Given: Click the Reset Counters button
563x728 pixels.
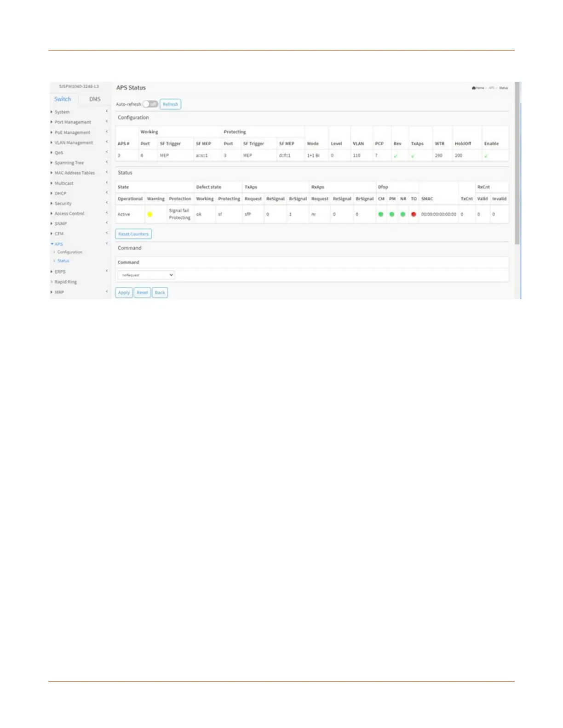Looking at the screenshot, I should tap(133, 234).
